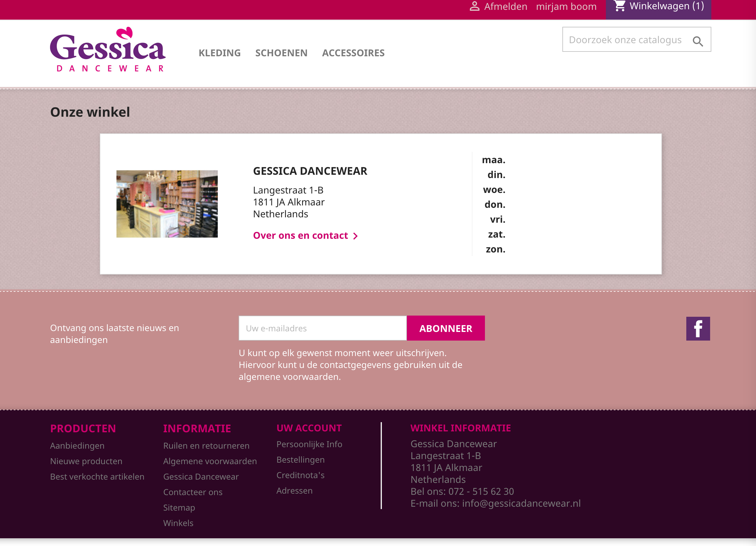Open the Sitemap footer link
This screenshot has height=546, width=756.
pos(179,507)
